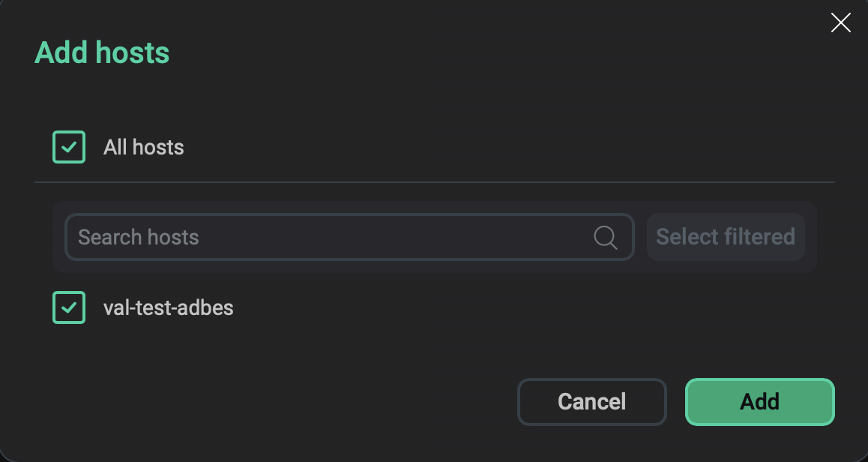Trigger a search with the magnifier icon
Image resolution: width=868 pixels, height=462 pixels.
(604, 237)
